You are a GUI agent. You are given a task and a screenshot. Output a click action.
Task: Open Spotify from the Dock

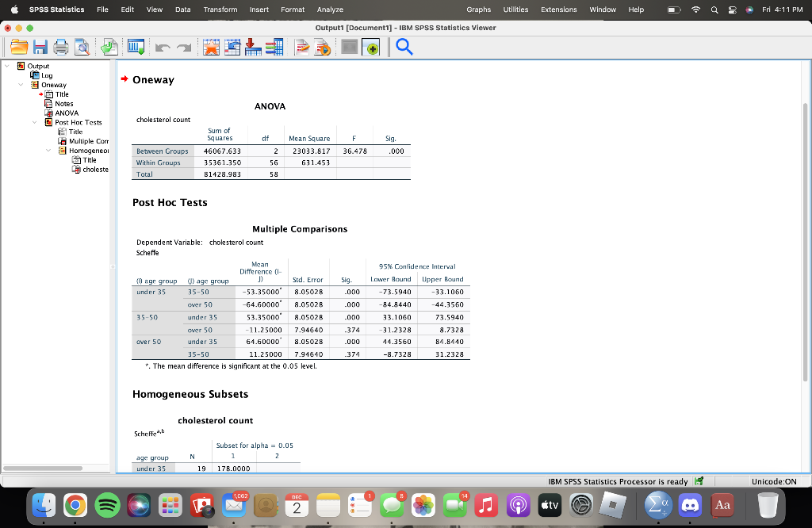point(107,505)
